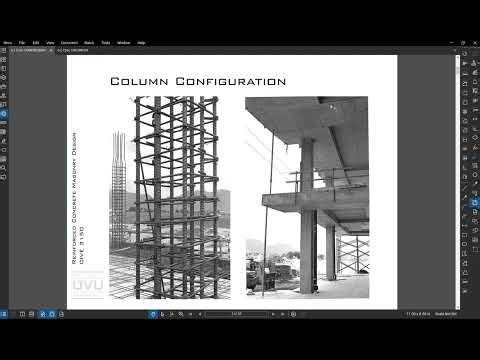The image size is (480, 360).
Task: Choose the Select Text tool in navigation bar
Action: coord(172,314)
